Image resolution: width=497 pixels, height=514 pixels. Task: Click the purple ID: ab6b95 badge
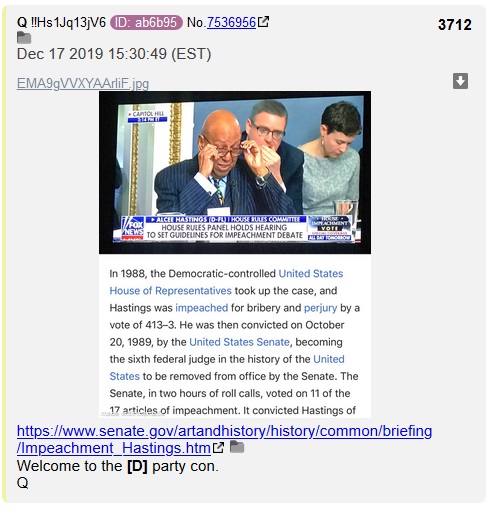pos(146,22)
